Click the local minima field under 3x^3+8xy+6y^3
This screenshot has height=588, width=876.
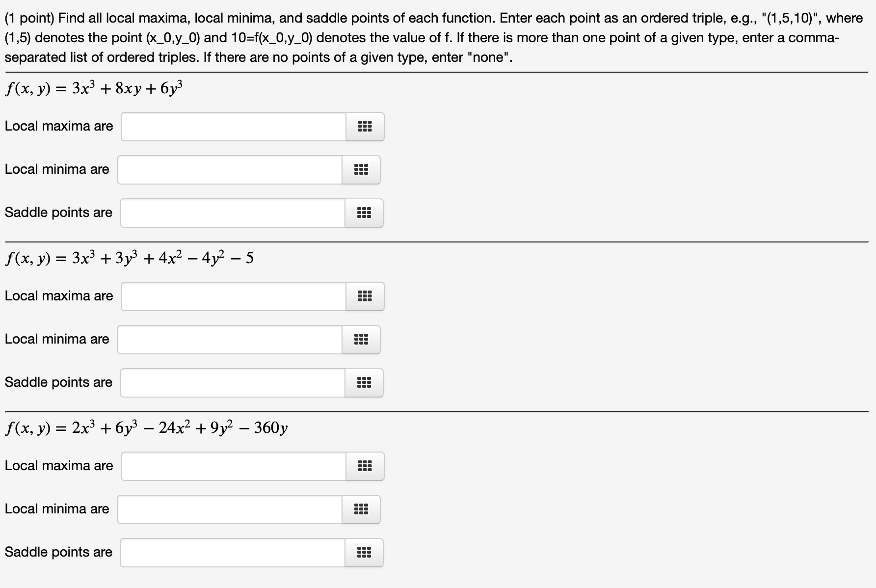point(229,170)
